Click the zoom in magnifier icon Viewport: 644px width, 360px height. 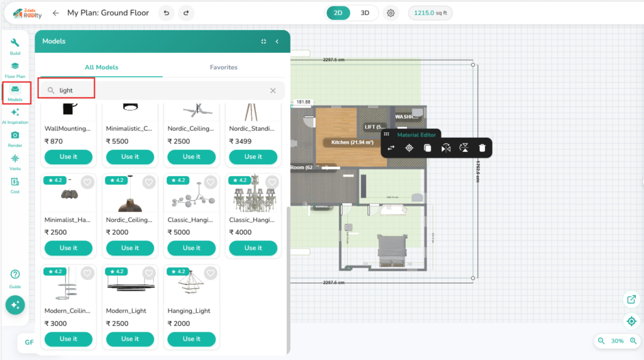[633, 340]
